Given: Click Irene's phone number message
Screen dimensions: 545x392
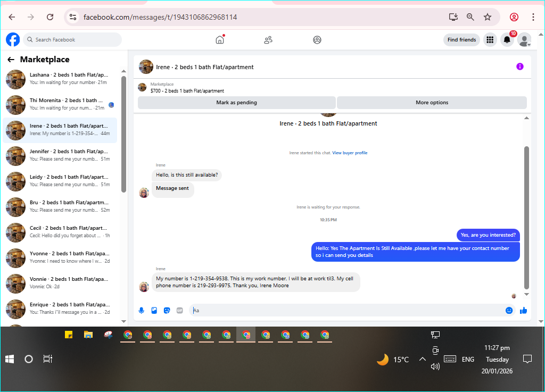Looking at the screenshot, I should point(256,282).
